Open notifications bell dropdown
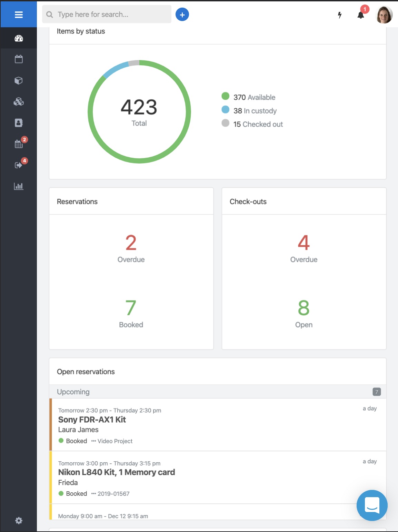The width and height of the screenshot is (398, 532). pyautogui.click(x=361, y=15)
